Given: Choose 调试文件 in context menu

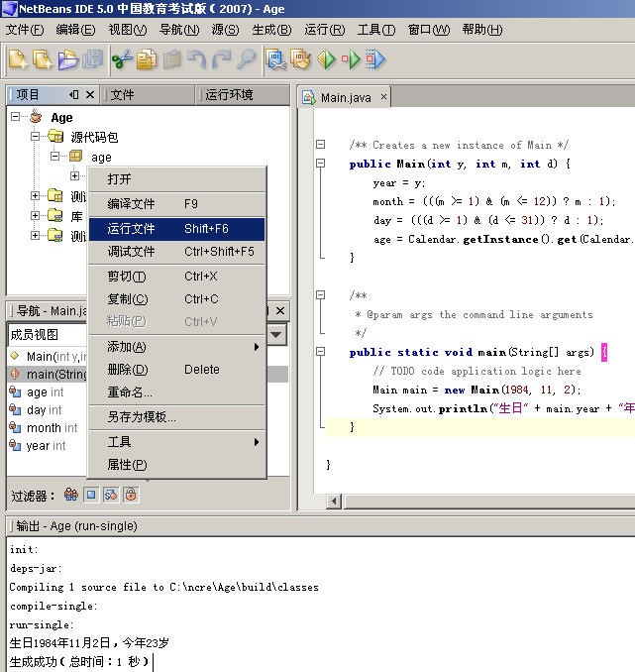Looking at the screenshot, I should (x=177, y=252).
